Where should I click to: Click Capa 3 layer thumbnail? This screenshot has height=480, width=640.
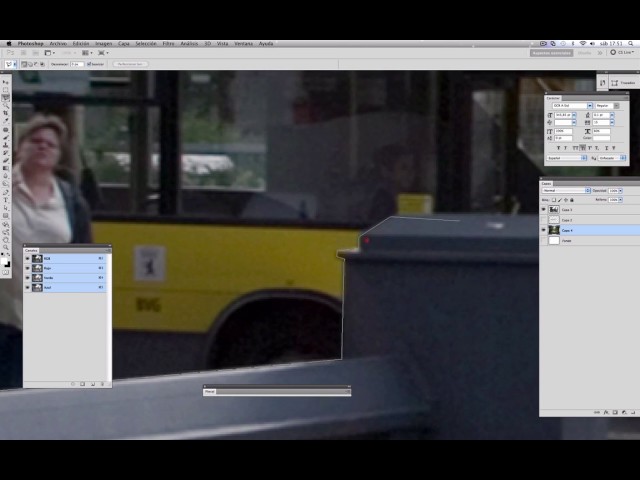tap(554, 209)
